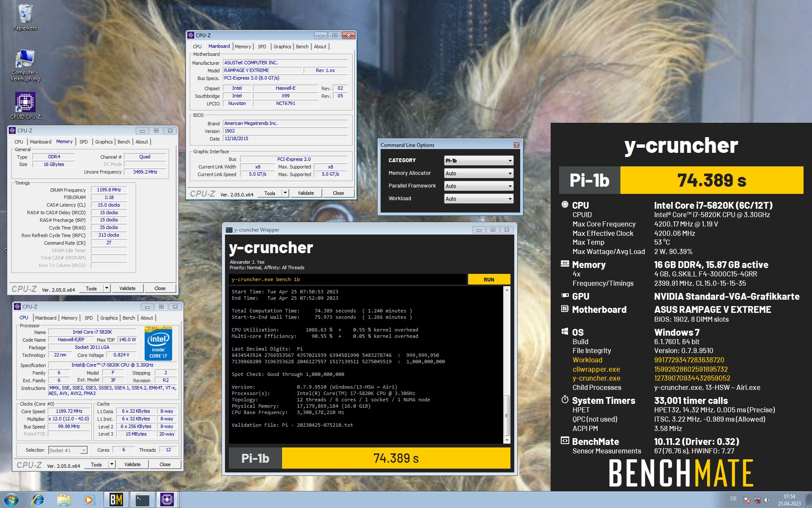Click the Threads value 12

[x=168, y=450]
